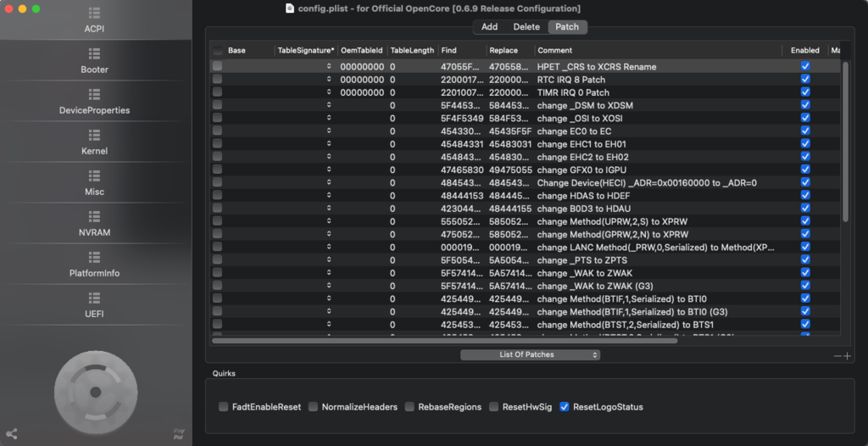Open the PlatformInfo section icon
This screenshot has width=868, height=446.
coord(94,257)
